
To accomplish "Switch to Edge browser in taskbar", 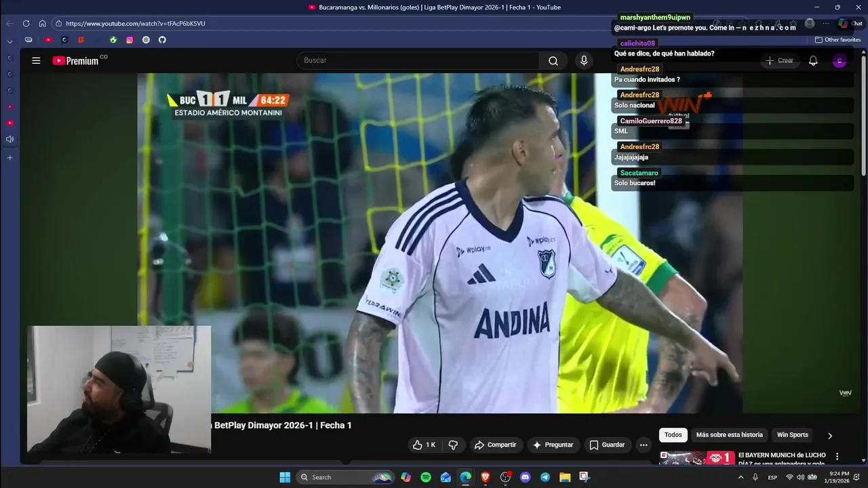I will (x=465, y=477).
